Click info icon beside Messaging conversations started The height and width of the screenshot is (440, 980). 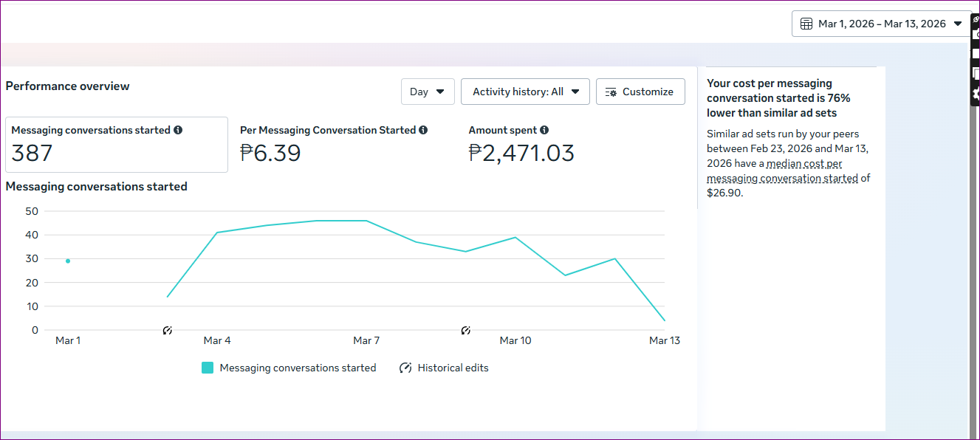point(177,130)
